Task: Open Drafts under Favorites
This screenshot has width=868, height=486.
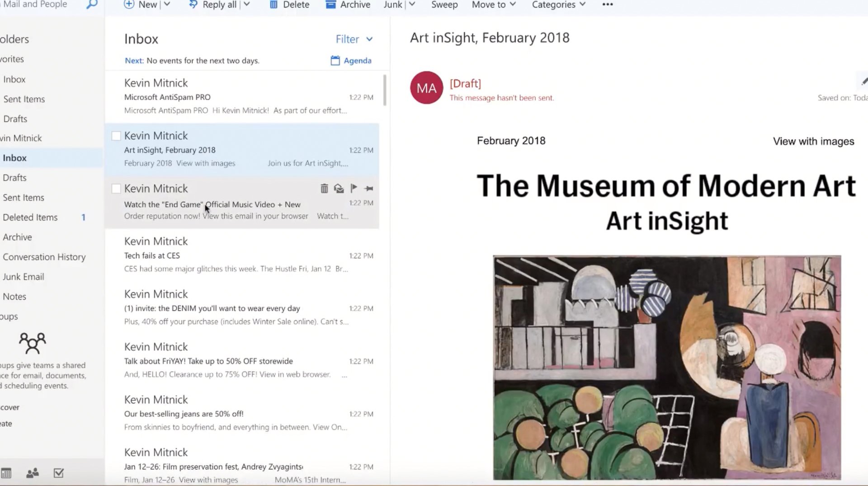Action: coord(15,119)
